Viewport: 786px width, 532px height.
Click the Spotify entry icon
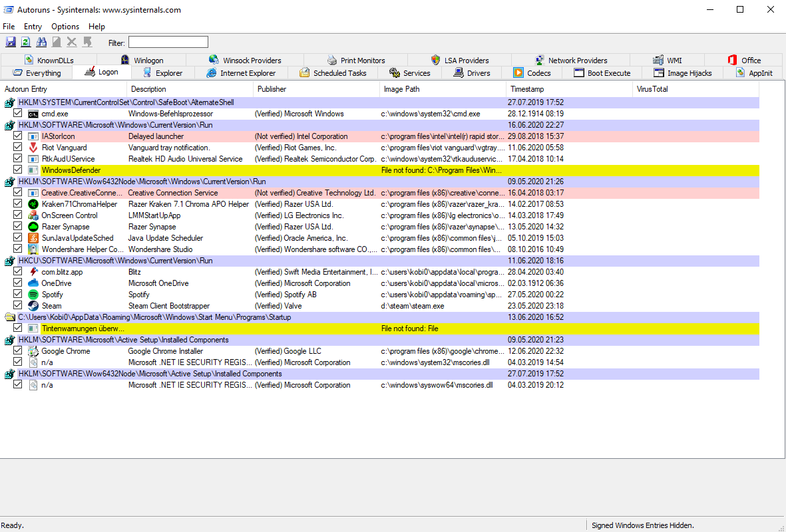pos(33,295)
